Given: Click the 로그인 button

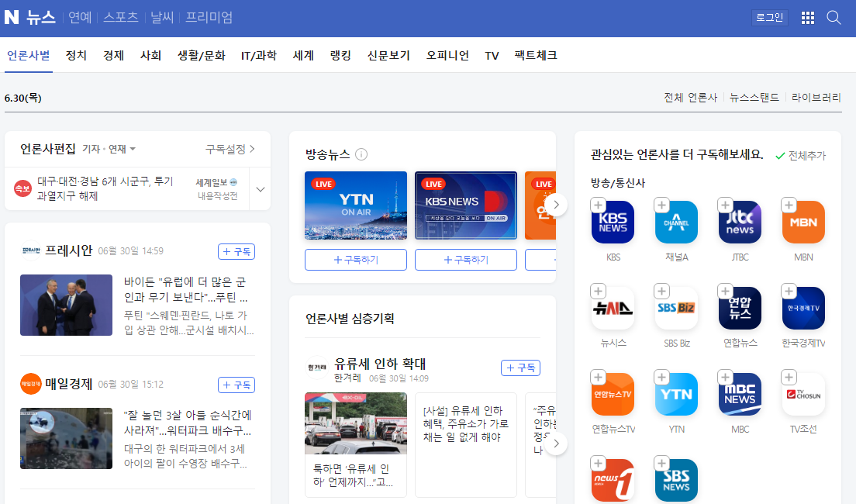Looking at the screenshot, I should pyautogui.click(x=770, y=18).
